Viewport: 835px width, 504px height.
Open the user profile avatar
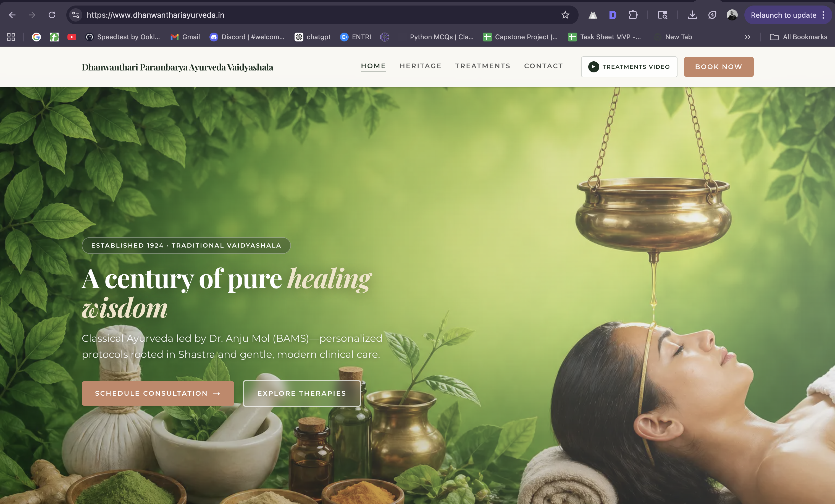(x=732, y=15)
